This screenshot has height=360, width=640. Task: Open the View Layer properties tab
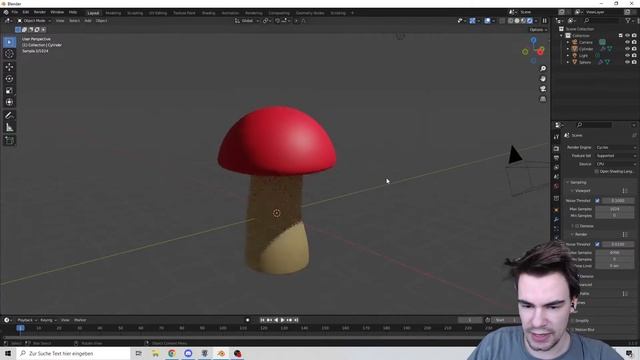click(x=556, y=167)
